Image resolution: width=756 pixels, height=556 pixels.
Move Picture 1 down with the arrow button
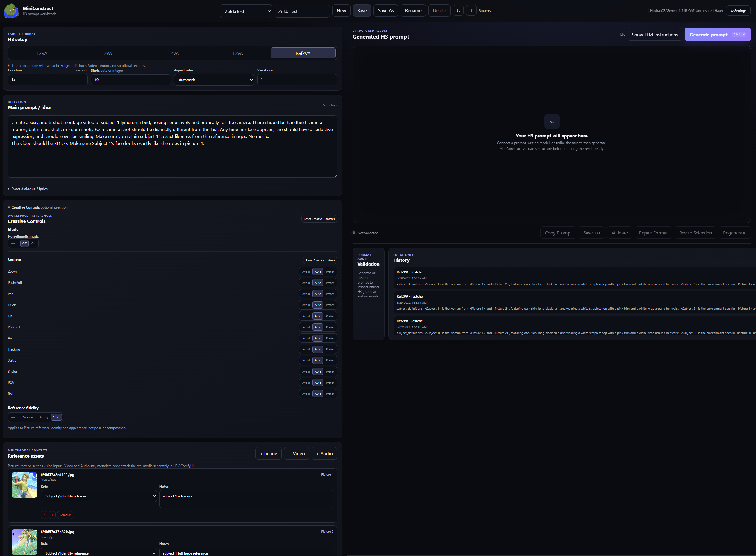pyautogui.click(x=52, y=515)
